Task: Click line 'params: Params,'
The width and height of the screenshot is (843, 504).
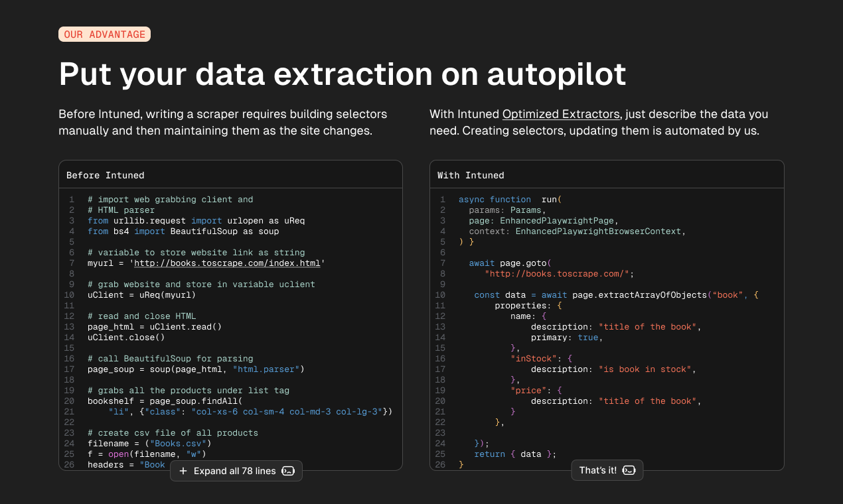Action: [x=508, y=210]
